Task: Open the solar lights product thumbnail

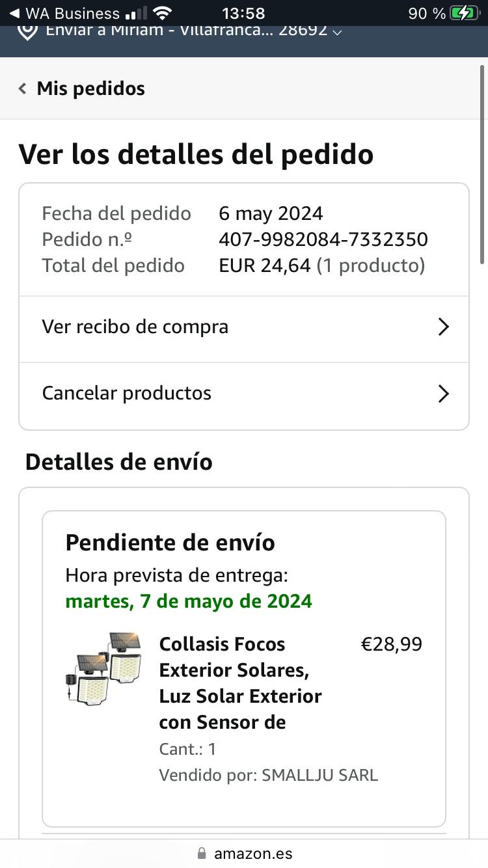Action: click(x=103, y=667)
